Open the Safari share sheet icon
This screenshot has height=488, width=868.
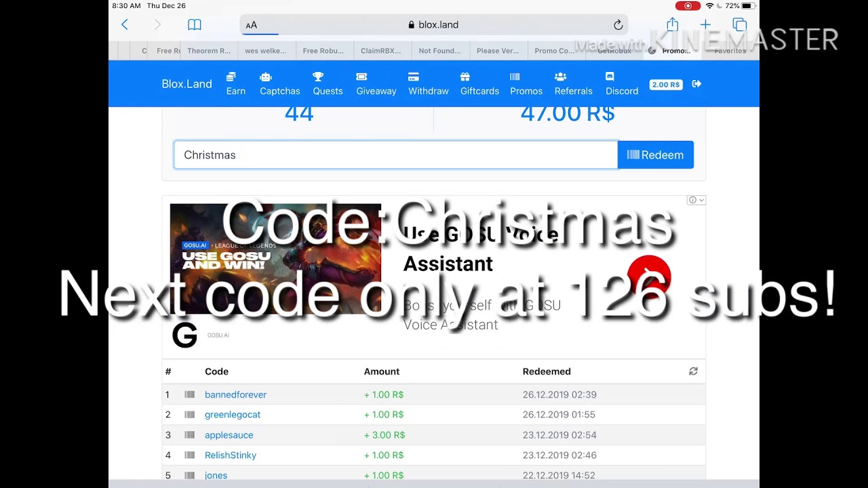(672, 24)
